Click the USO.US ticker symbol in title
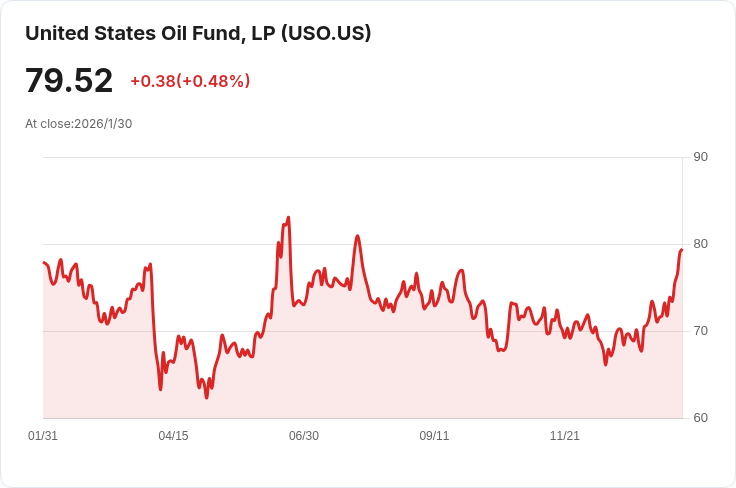The image size is (736, 488). tap(326, 33)
